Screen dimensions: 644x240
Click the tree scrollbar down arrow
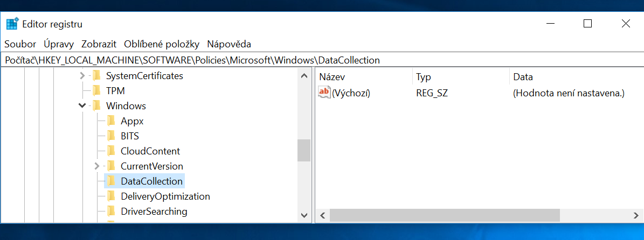click(304, 215)
